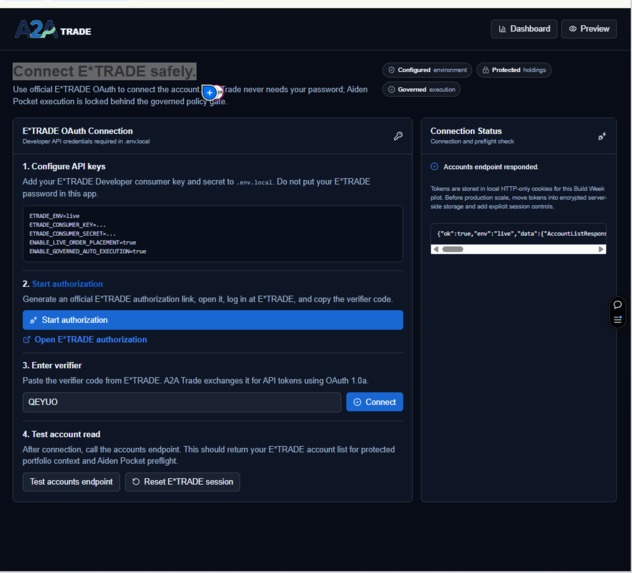Screen dimensions: 632x573
Task: Open the Preview button
Action: coord(589,29)
